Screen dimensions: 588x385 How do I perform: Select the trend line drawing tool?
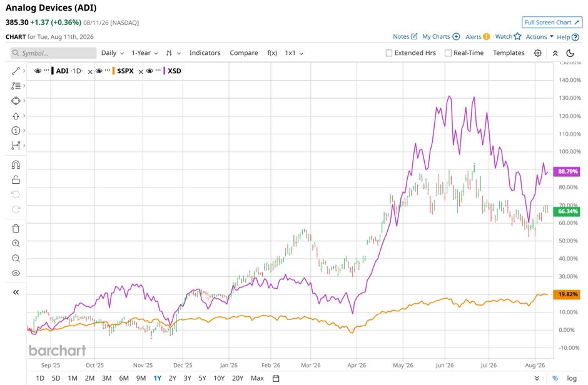point(16,71)
